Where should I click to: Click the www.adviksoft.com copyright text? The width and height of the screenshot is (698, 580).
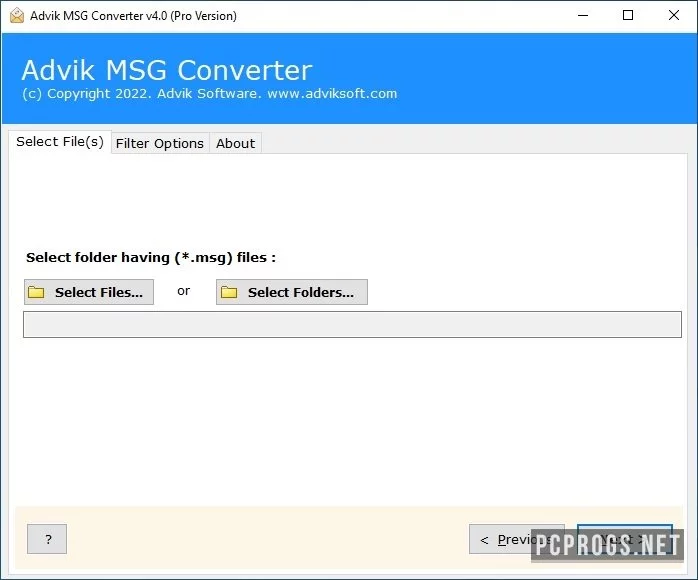point(332,93)
